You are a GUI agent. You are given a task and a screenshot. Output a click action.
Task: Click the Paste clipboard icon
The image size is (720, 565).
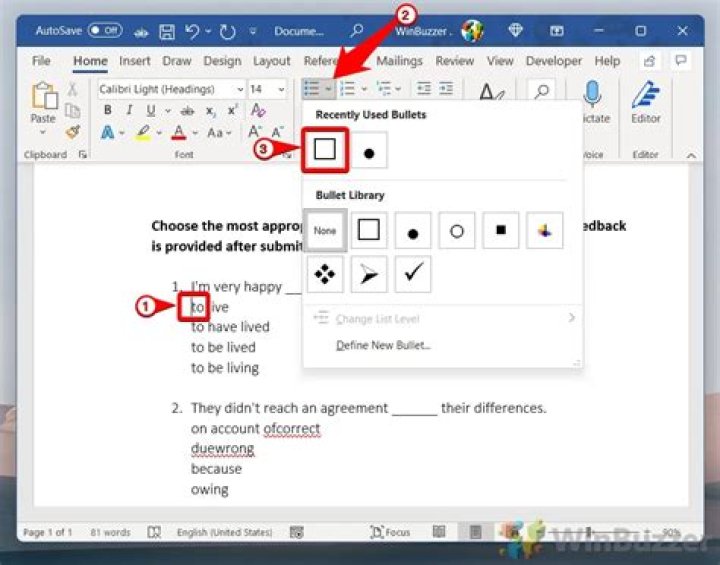coord(43,98)
